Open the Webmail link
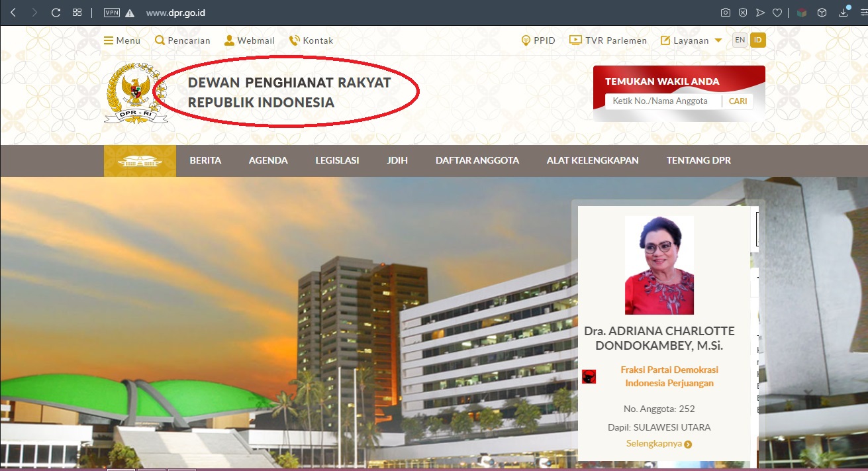868x471 pixels. coord(250,40)
